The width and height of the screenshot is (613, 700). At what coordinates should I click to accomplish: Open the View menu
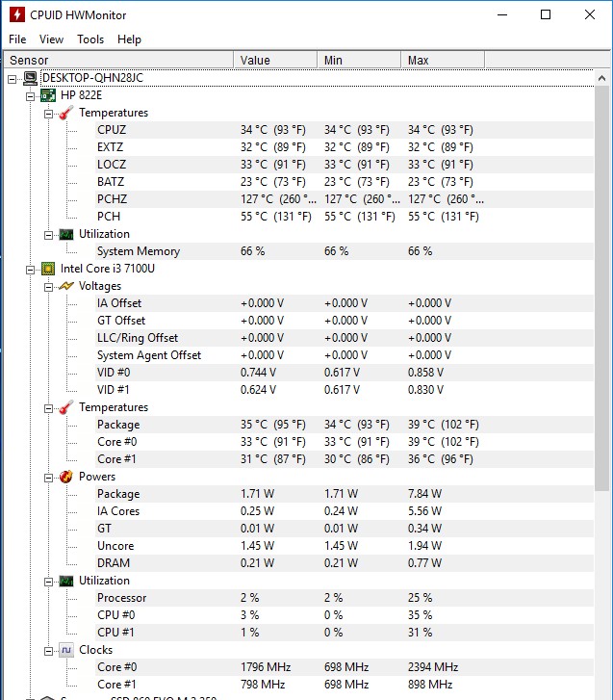51,39
